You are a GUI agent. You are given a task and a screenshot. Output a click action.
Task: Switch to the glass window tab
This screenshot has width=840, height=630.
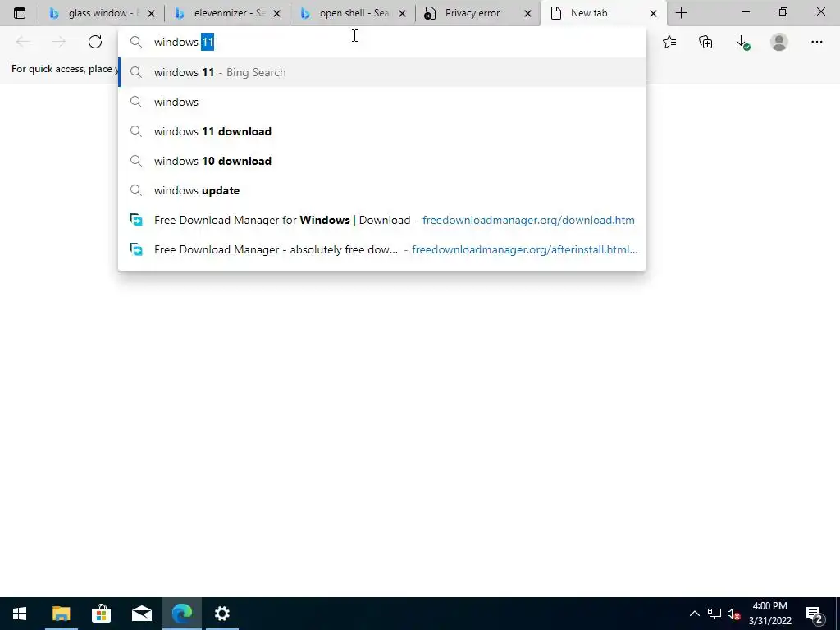coord(101,13)
